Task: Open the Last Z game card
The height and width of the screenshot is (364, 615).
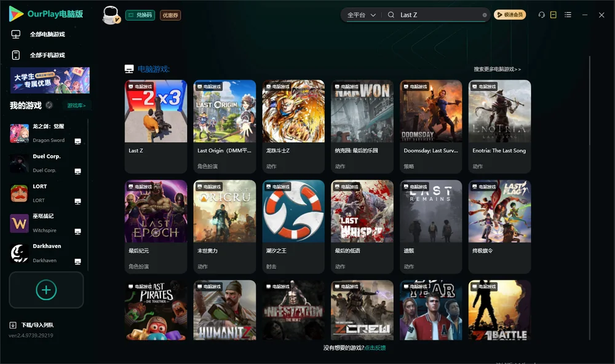Action: [x=156, y=127]
